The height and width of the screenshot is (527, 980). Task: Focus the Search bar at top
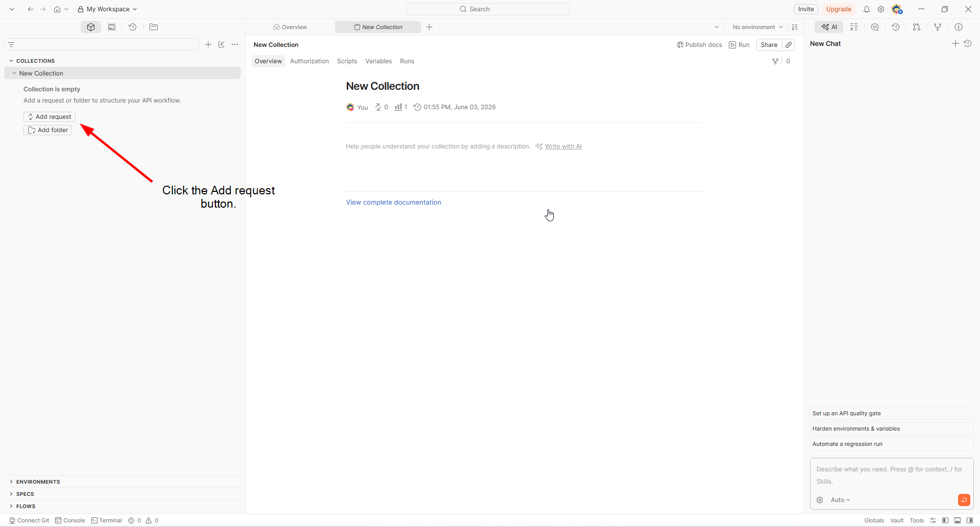click(488, 9)
